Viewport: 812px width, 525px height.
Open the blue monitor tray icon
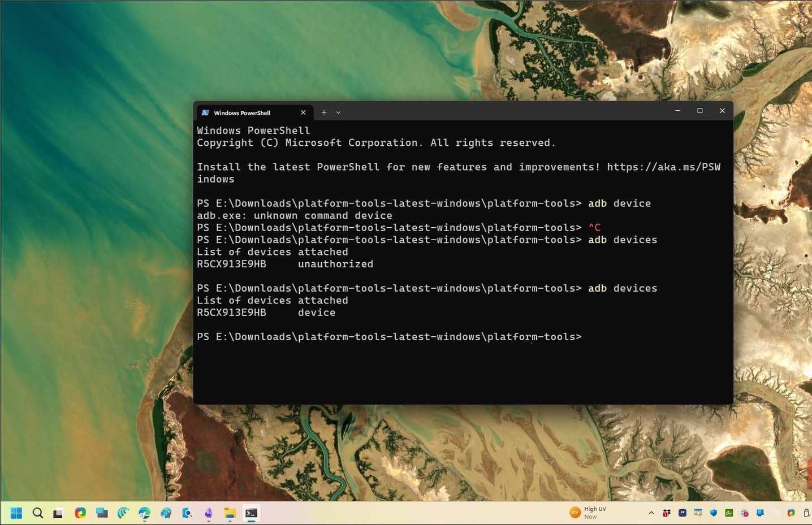(760, 513)
